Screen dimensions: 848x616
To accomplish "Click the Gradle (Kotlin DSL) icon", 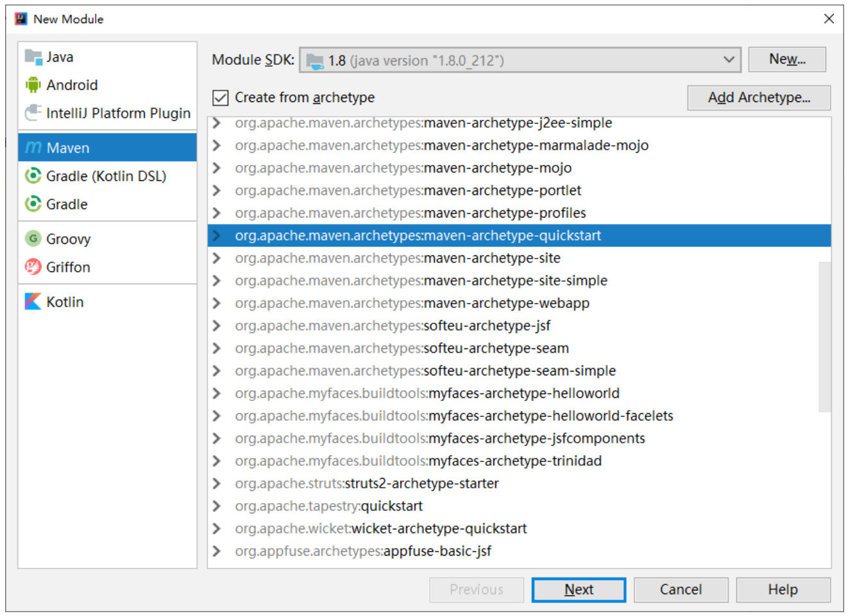I will pos(33,176).
